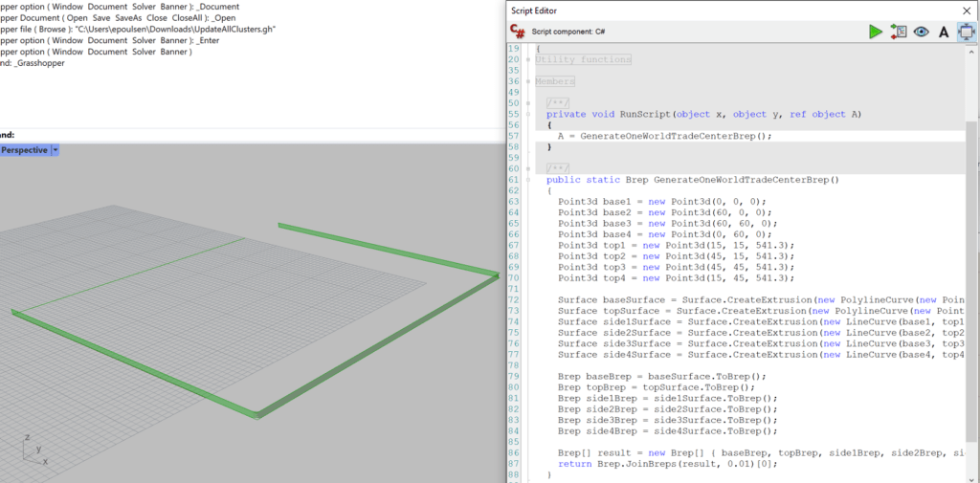Click the Rhino command prompt input line
Image resolution: width=980 pixels, height=483 pixels.
tap(191, 135)
